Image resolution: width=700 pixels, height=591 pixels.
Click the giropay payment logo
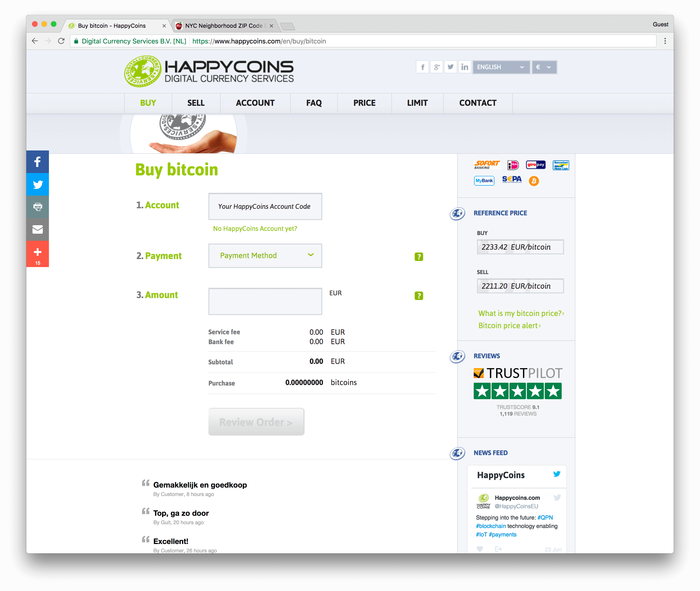(536, 165)
